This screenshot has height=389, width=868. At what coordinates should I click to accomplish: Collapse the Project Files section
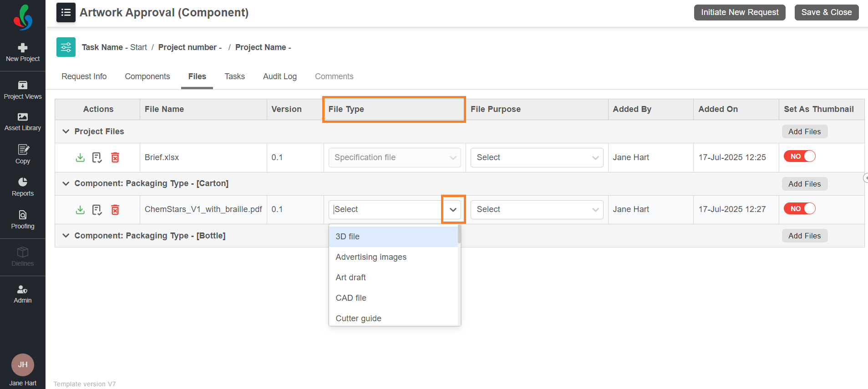coord(66,131)
